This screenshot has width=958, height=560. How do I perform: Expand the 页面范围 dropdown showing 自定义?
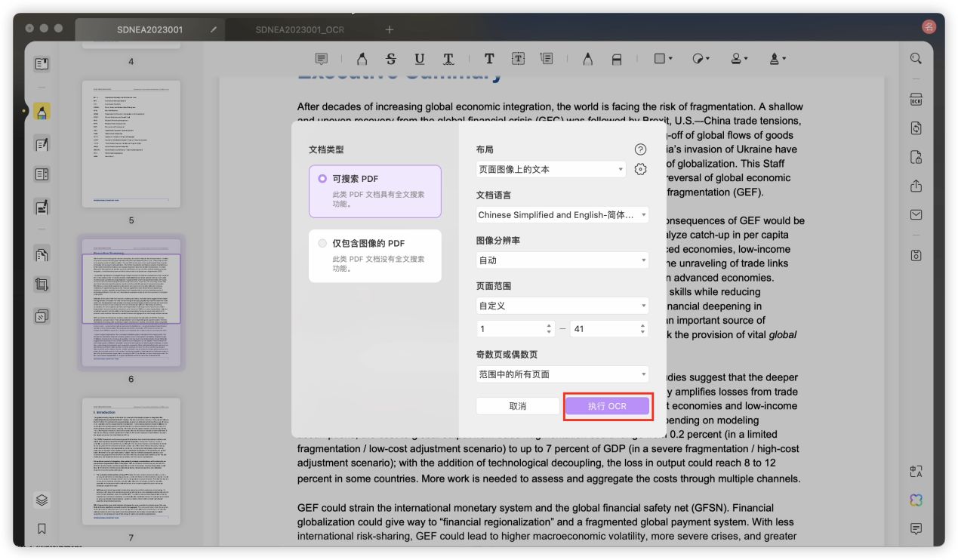click(x=563, y=306)
